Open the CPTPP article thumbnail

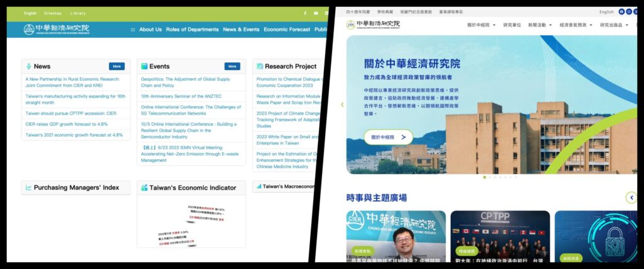[x=500, y=236]
